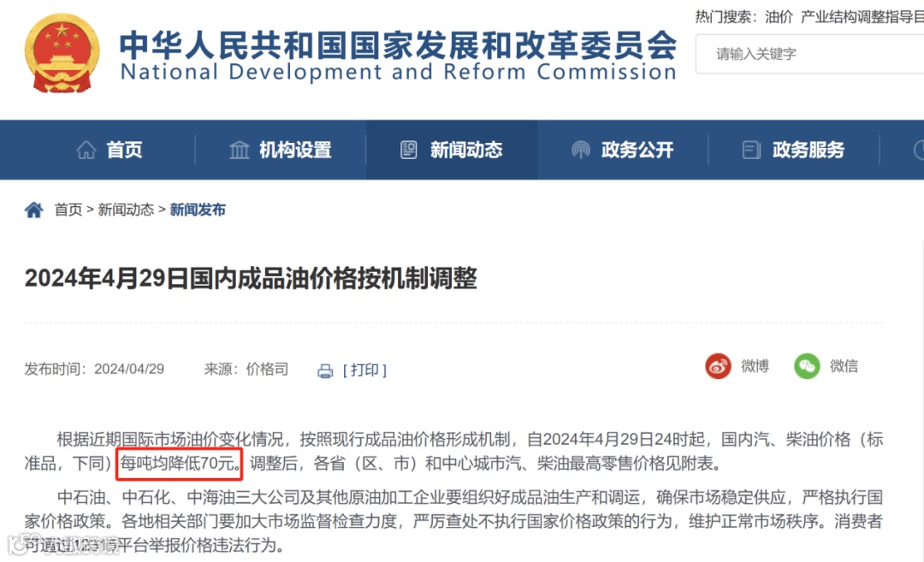The width and height of the screenshot is (924, 562).
Task: Select the 新闻动态 navigation tab
Action: (452, 150)
